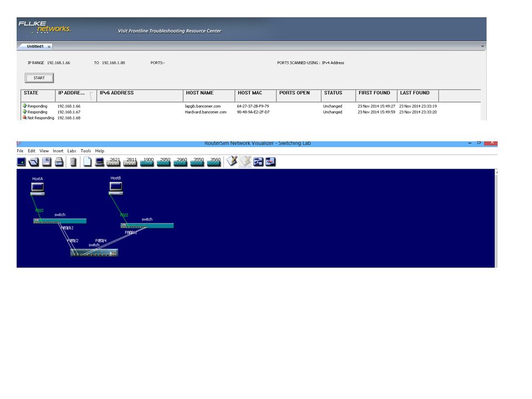Visit Frontline Troubleshooting Resource Center link
This screenshot has height=399, width=532.
pos(170,31)
